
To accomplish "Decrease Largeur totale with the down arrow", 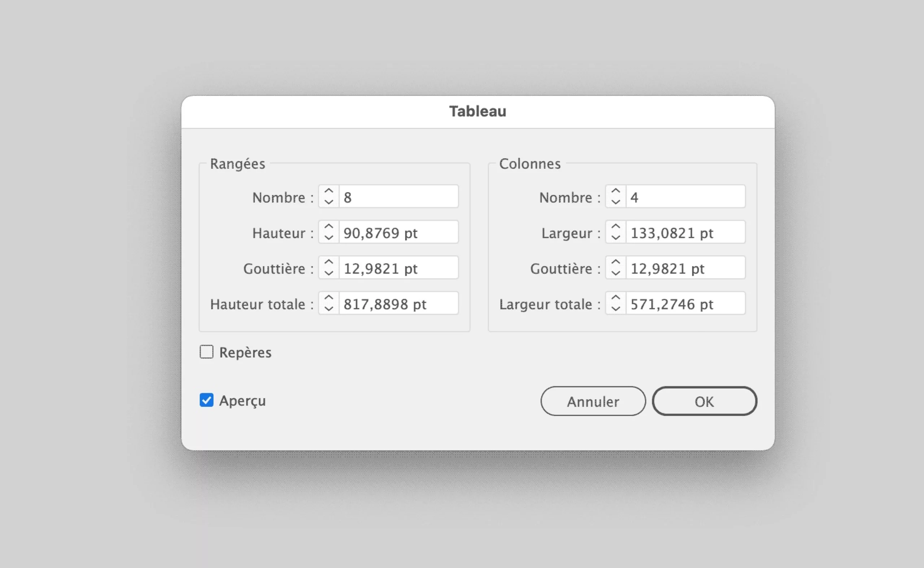I will [x=615, y=309].
